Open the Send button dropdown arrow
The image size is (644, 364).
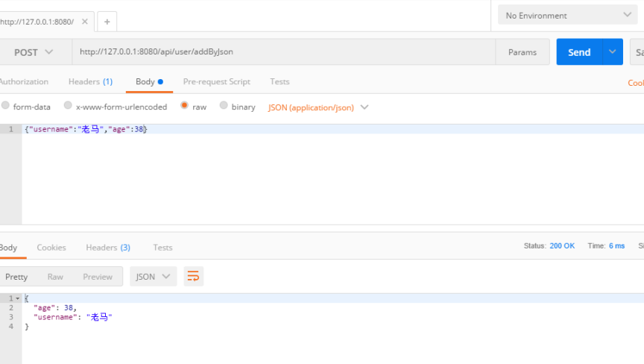(x=613, y=51)
